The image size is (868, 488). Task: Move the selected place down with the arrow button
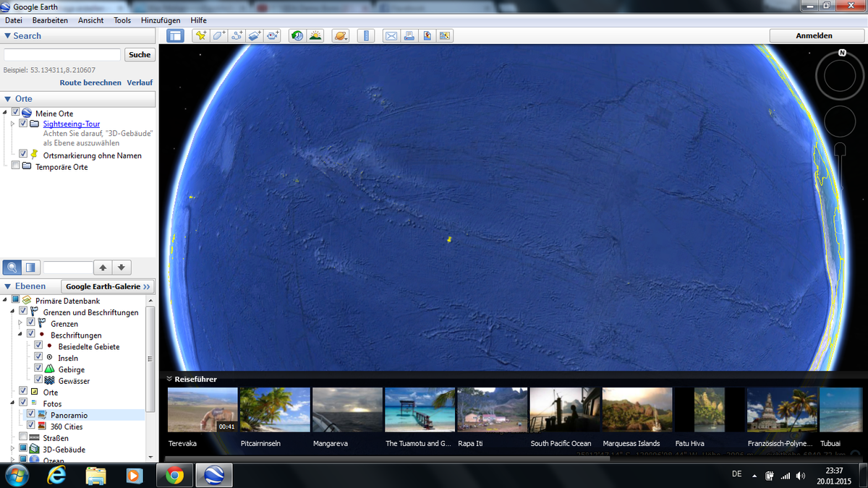122,267
